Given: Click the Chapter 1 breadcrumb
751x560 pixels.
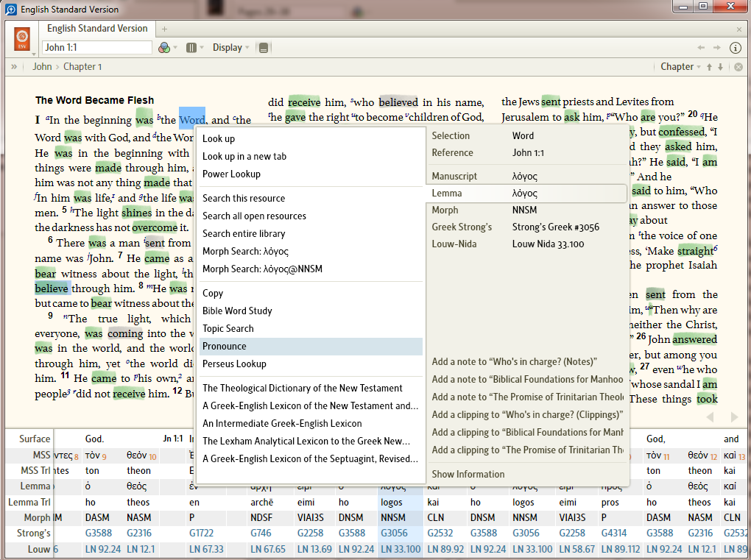Looking at the screenshot, I should pos(82,66).
